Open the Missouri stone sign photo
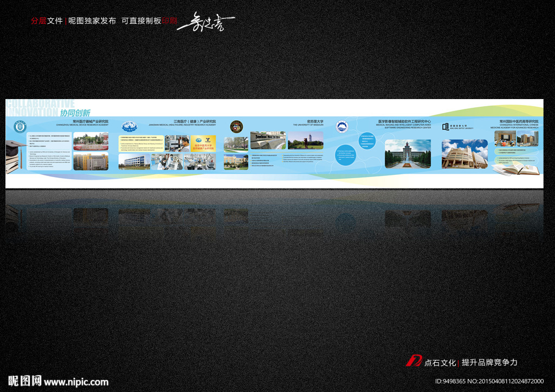This screenshot has width=555, height=392. click(x=268, y=140)
